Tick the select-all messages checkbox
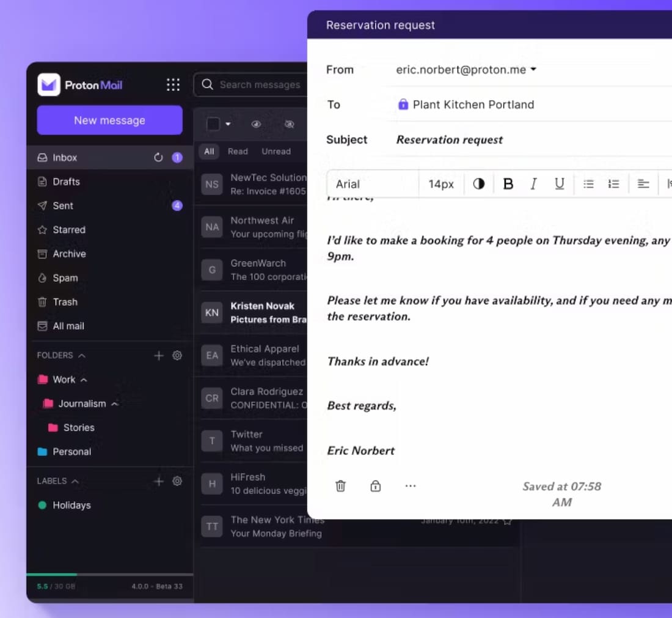The image size is (672, 618). click(x=213, y=124)
